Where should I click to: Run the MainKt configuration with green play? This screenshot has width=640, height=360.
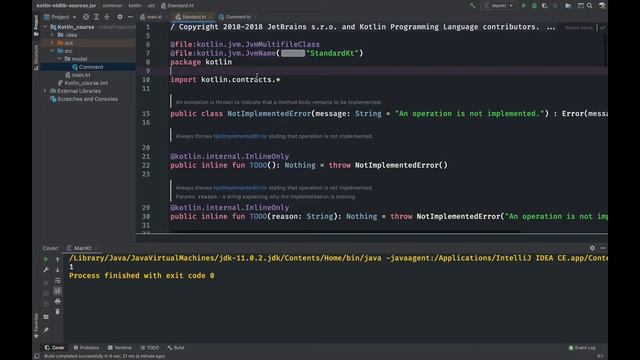tap(524, 6)
